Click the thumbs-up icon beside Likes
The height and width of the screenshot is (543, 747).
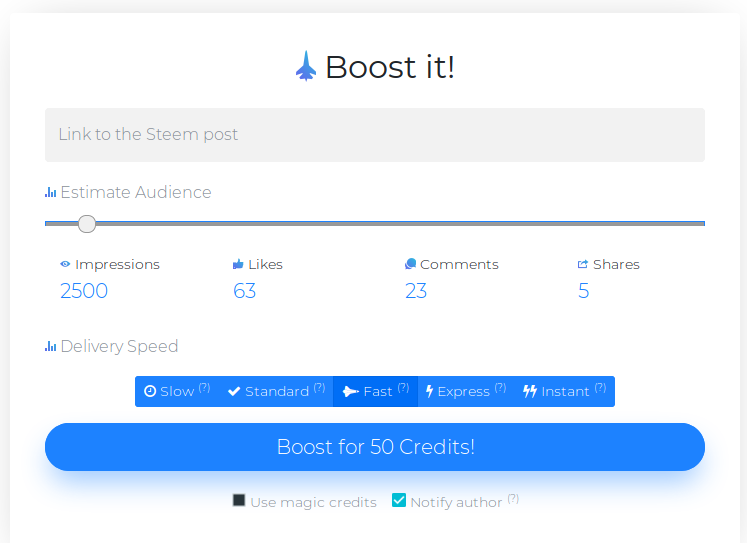pos(238,264)
